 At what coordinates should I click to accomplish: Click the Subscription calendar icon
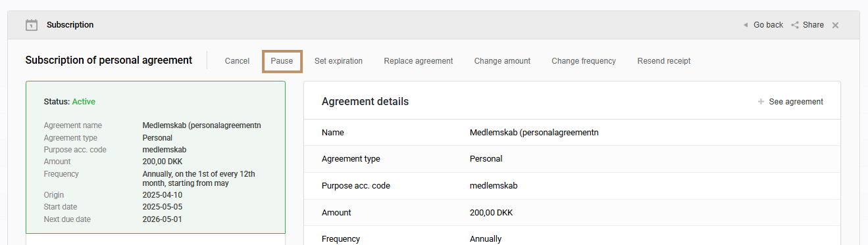[32, 25]
